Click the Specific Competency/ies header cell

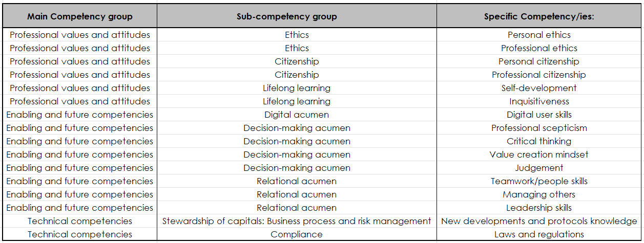539,16
